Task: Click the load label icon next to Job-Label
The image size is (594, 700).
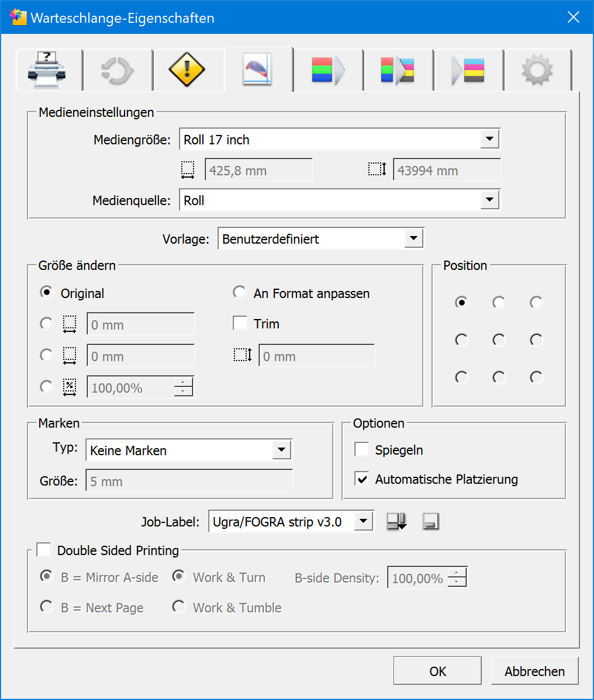Action: [396, 522]
